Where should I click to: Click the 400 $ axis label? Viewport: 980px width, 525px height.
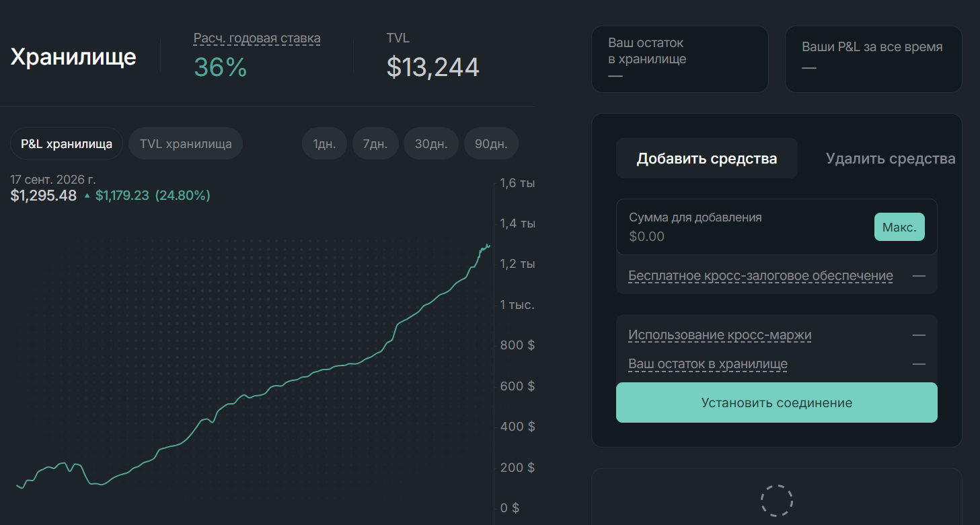click(517, 427)
